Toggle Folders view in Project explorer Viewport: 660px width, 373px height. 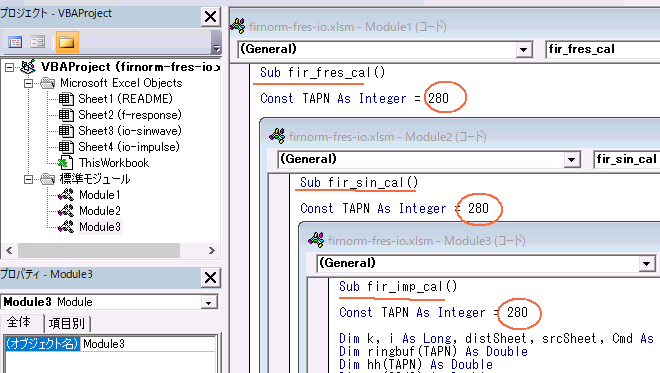click(67, 42)
